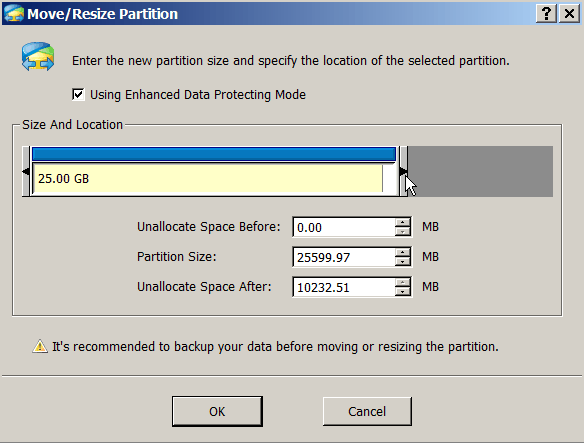Close the Move/Resize Partition dialog

point(569,14)
